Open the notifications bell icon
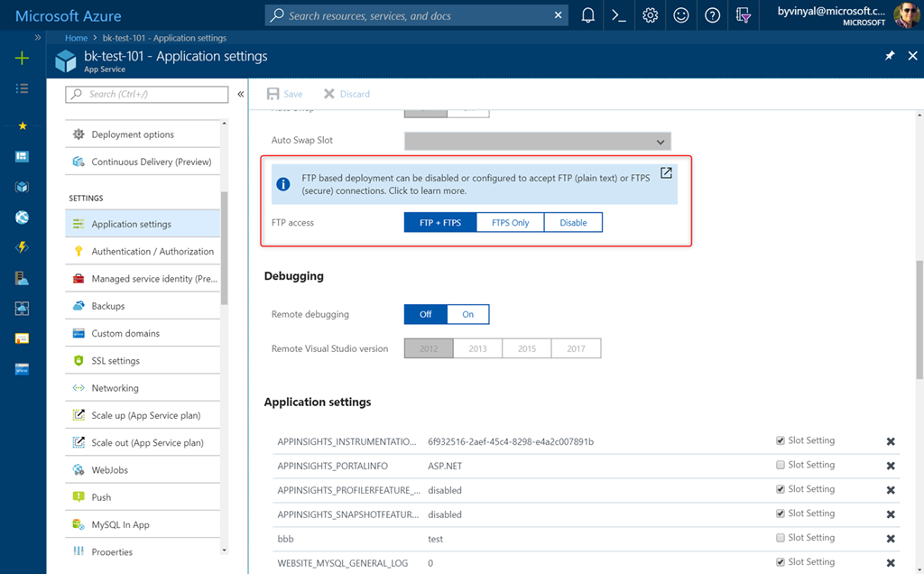The height and width of the screenshot is (574, 924). pyautogui.click(x=588, y=15)
